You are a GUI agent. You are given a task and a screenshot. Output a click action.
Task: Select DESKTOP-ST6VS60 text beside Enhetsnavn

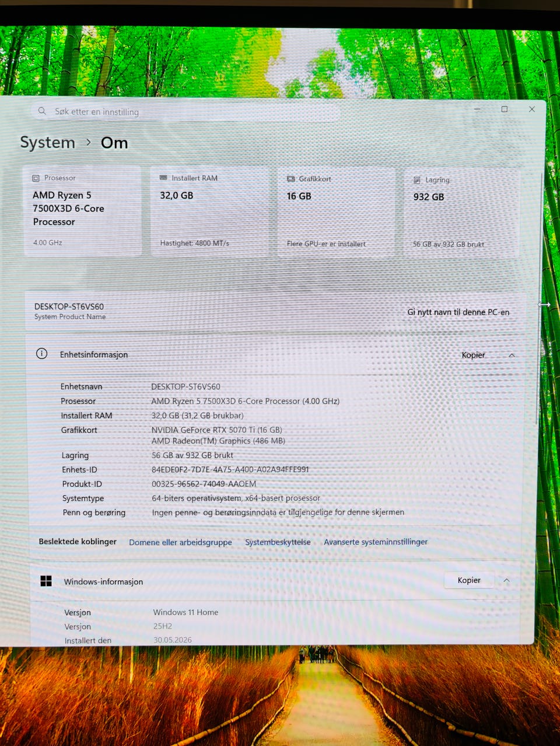point(185,386)
